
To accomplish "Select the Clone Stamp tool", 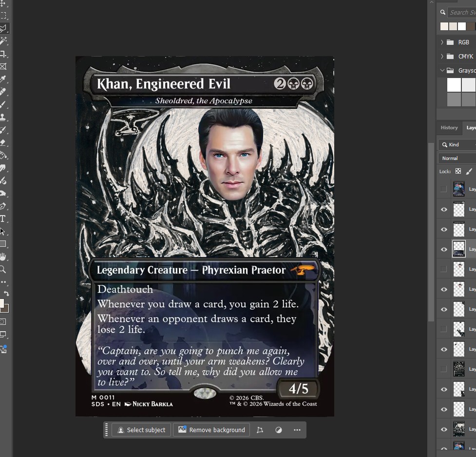I will 3,117.
